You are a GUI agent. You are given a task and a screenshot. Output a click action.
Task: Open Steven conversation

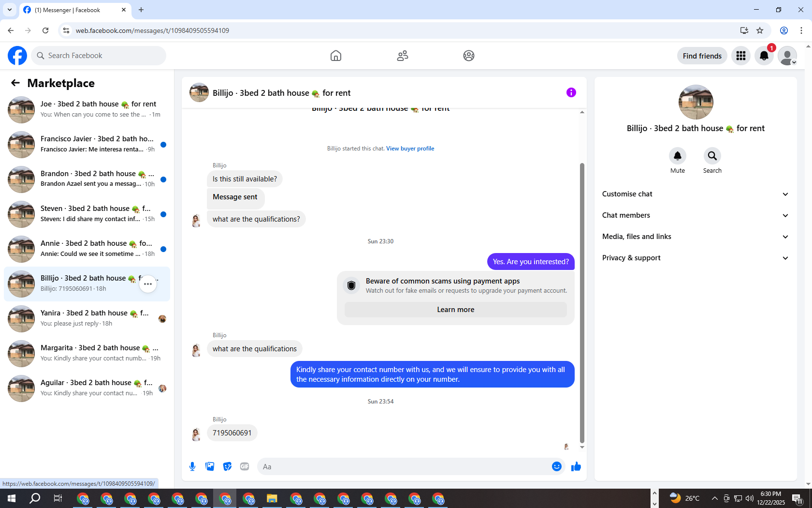tap(87, 214)
